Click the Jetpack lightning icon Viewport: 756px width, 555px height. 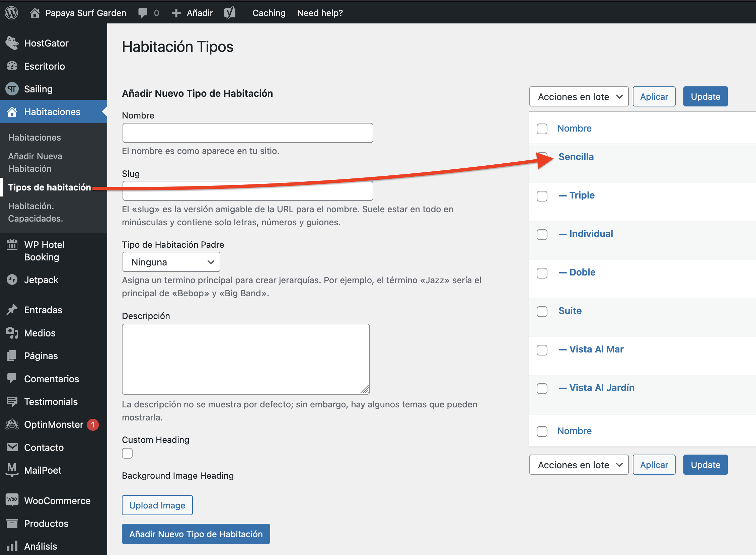point(12,280)
